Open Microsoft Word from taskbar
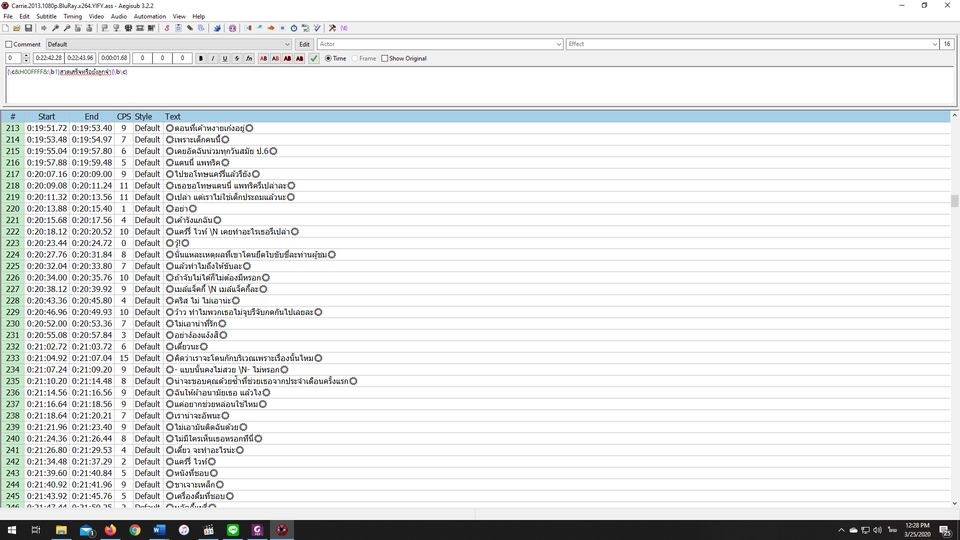The width and height of the screenshot is (960, 540). pyautogui.click(x=159, y=530)
